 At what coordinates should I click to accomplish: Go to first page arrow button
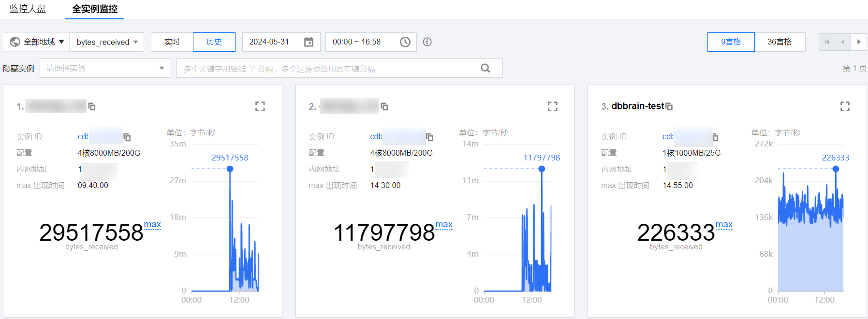[x=826, y=42]
